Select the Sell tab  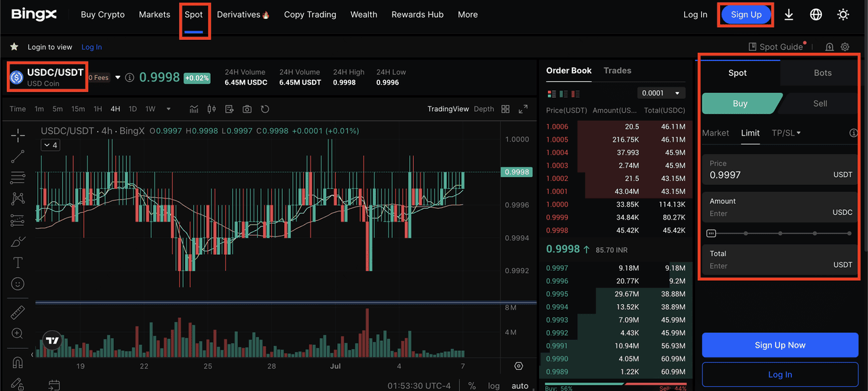pyautogui.click(x=820, y=104)
